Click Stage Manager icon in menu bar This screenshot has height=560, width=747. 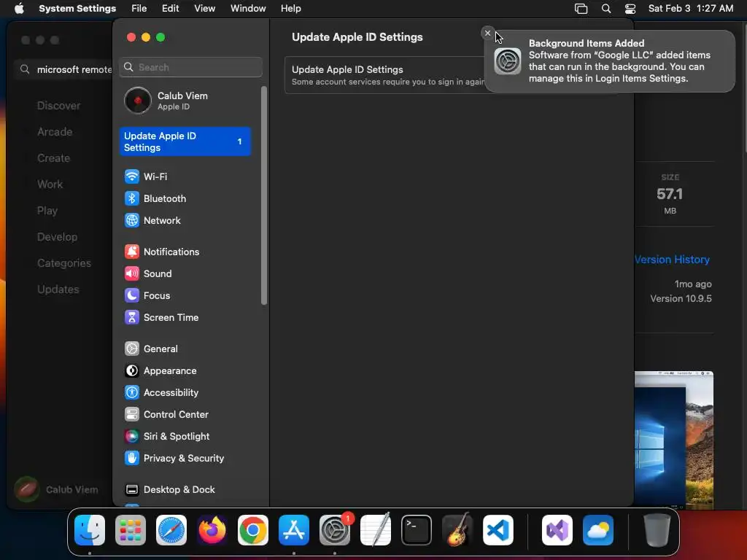tap(581, 9)
